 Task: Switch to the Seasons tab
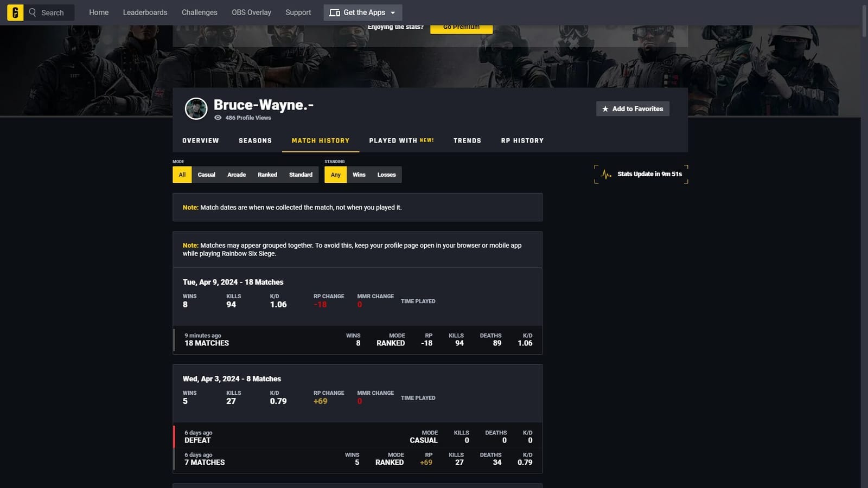click(x=255, y=140)
